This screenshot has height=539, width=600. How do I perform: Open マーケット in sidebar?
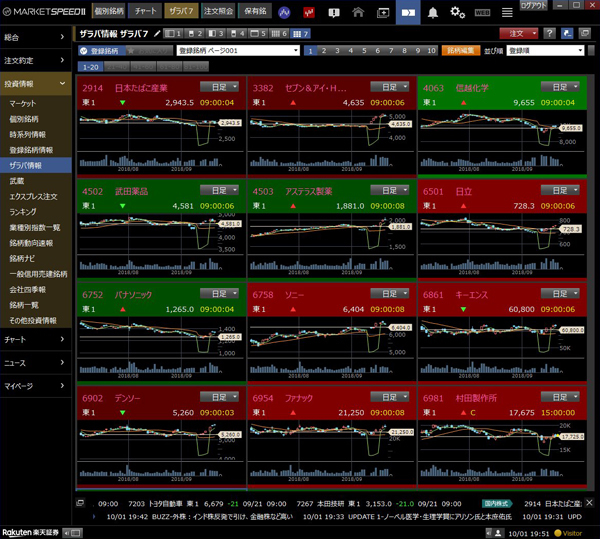tap(36, 104)
